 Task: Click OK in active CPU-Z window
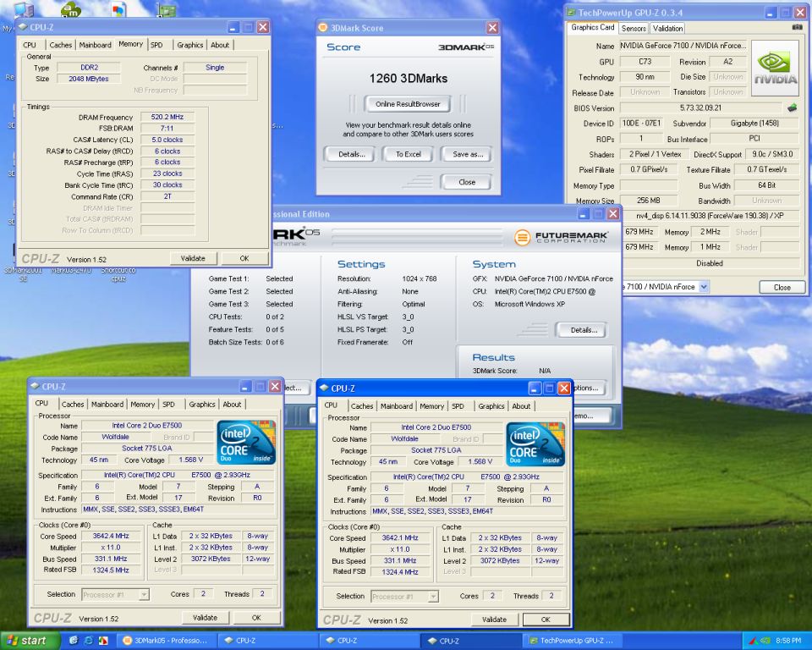[546, 620]
